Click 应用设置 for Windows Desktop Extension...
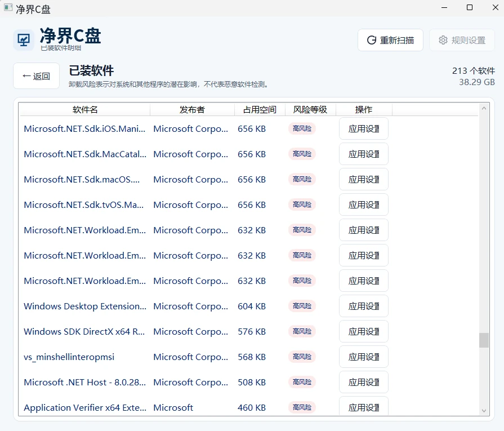This screenshot has height=431, width=504. coord(364,306)
